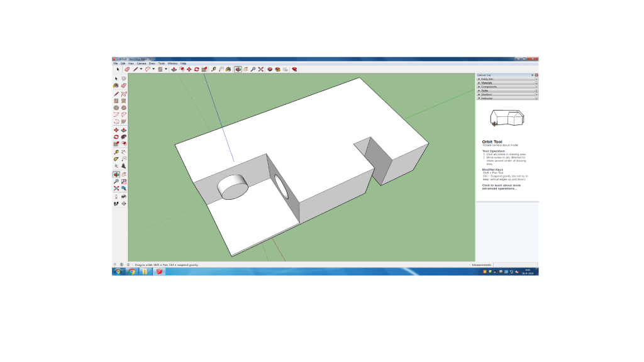644x362 pixels.
Task: Expand the Entity Info panel
Action: coord(487,79)
